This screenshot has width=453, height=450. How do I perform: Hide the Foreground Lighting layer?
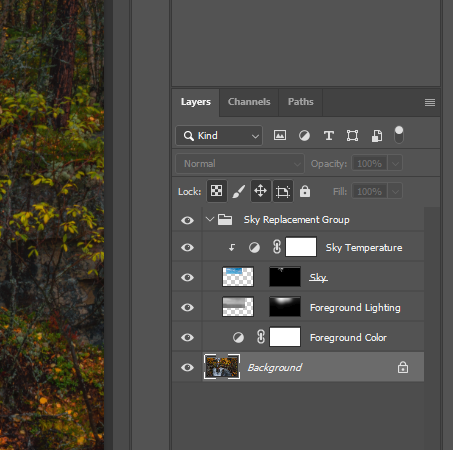click(x=187, y=307)
